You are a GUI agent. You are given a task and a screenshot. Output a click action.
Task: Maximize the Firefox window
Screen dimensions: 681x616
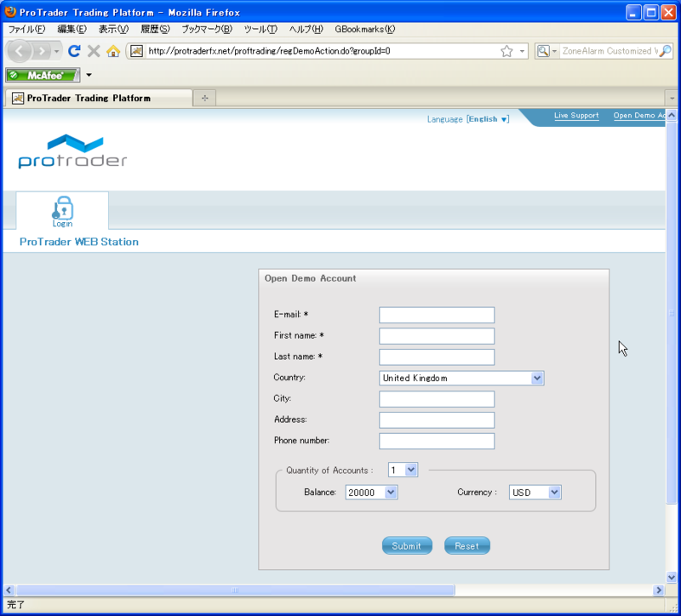tap(651, 12)
